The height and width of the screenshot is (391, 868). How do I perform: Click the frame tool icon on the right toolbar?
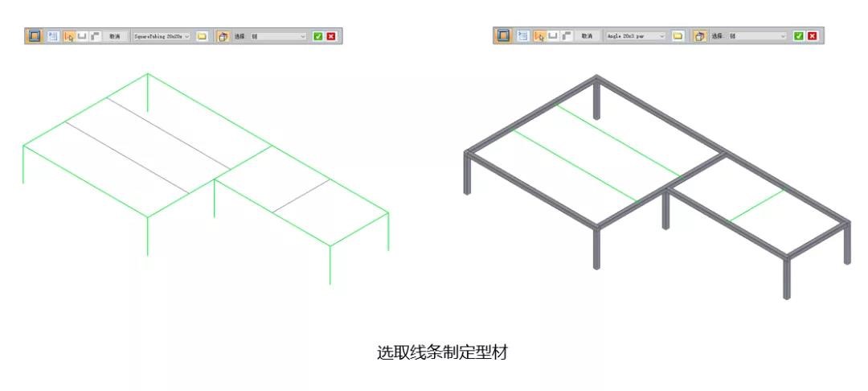pyautogui.click(x=503, y=35)
